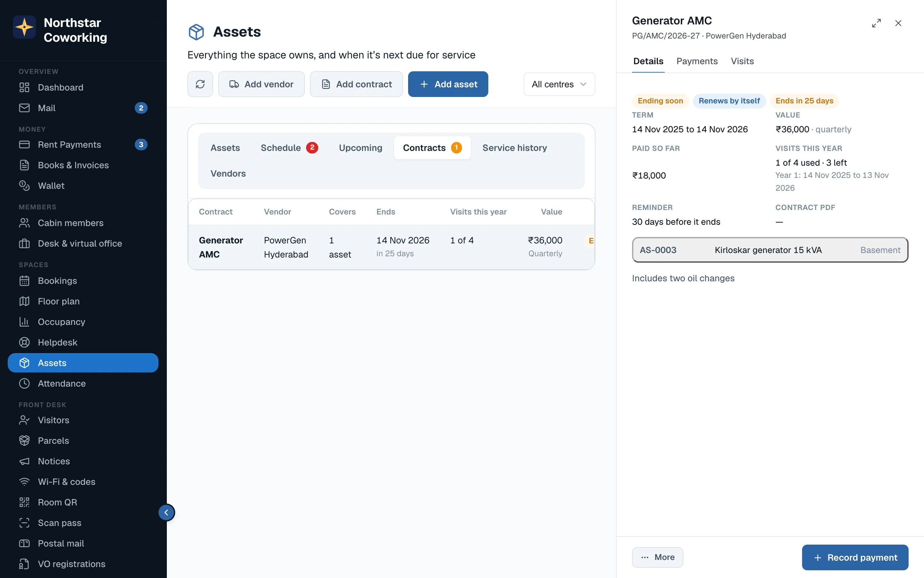Open Scan pass
The height and width of the screenshot is (578, 924).
coord(83,523)
